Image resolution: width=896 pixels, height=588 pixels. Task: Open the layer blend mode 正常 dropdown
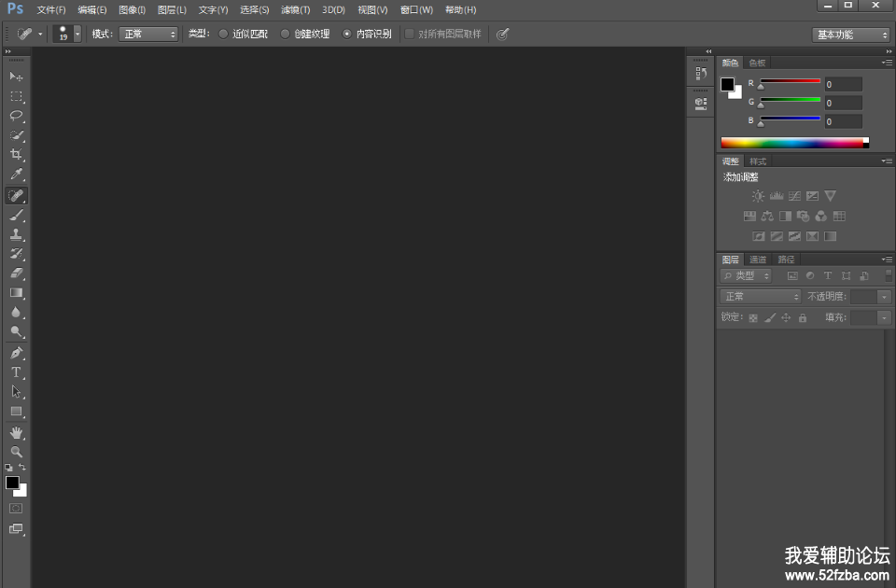[761, 297]
